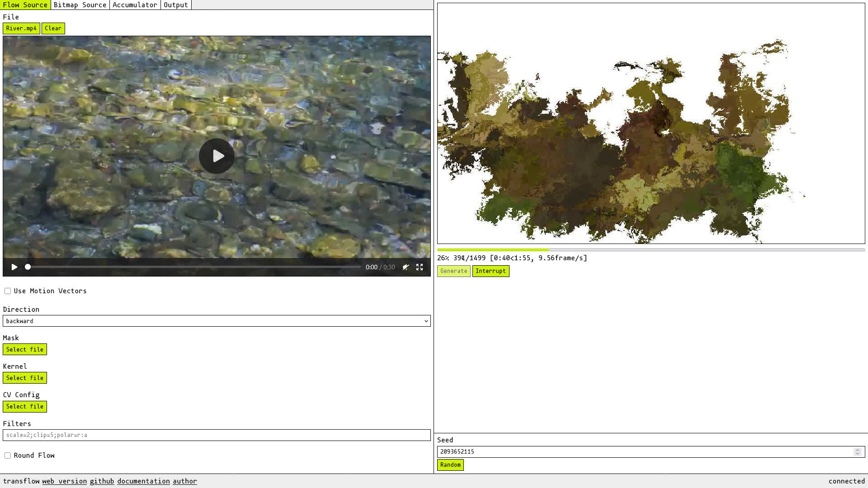Select file for the Kernel option

(25, 378)
